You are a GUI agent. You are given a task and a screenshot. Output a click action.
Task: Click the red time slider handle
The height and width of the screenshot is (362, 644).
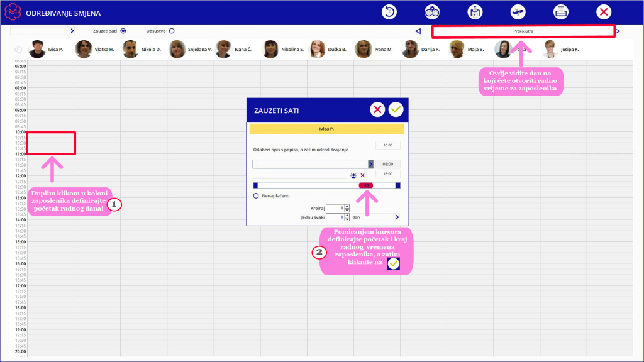click(365, 185)
